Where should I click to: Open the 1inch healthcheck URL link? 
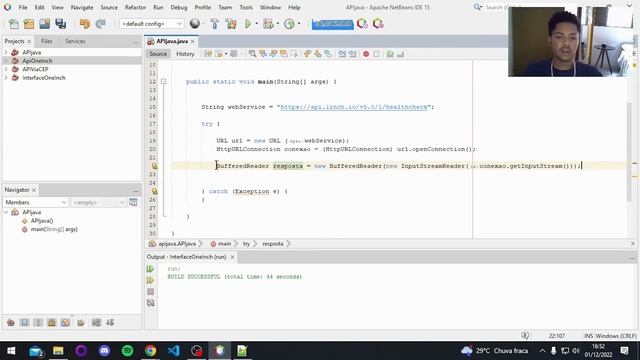354,107
